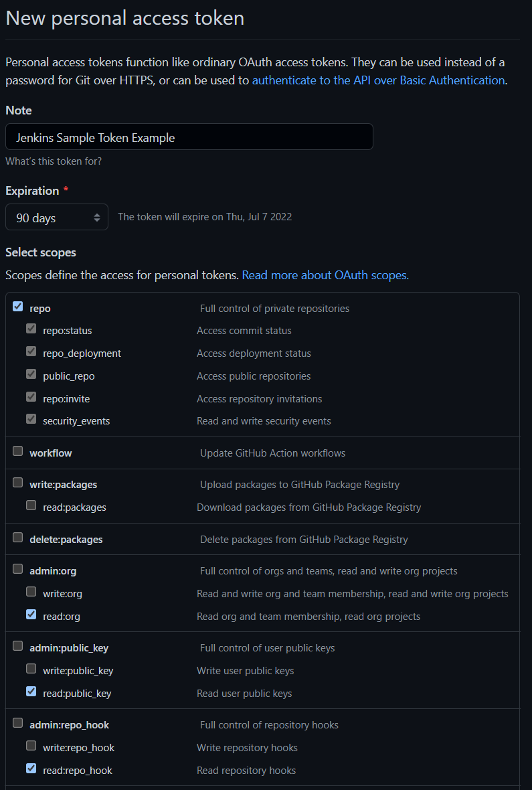Screen dimensions: 532x790
Task: Click the Note field with Jenkins token name
Action: click(189, 137)
